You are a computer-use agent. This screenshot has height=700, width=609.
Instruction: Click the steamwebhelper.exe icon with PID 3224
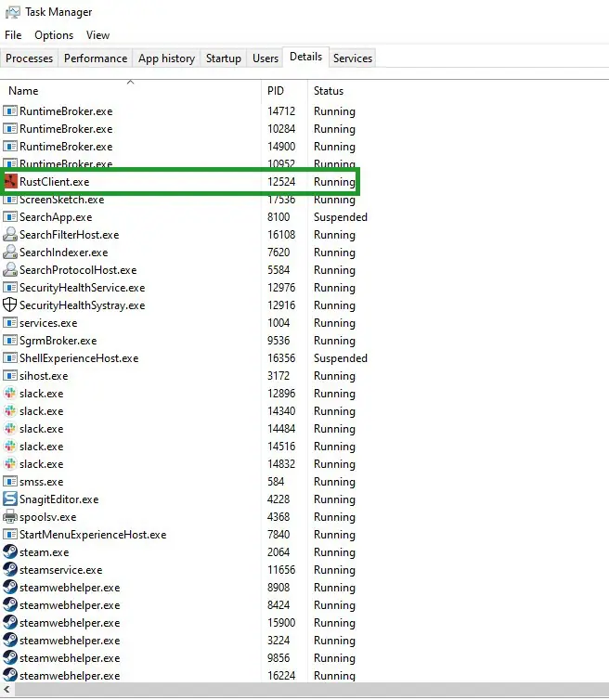click(10, 640)
